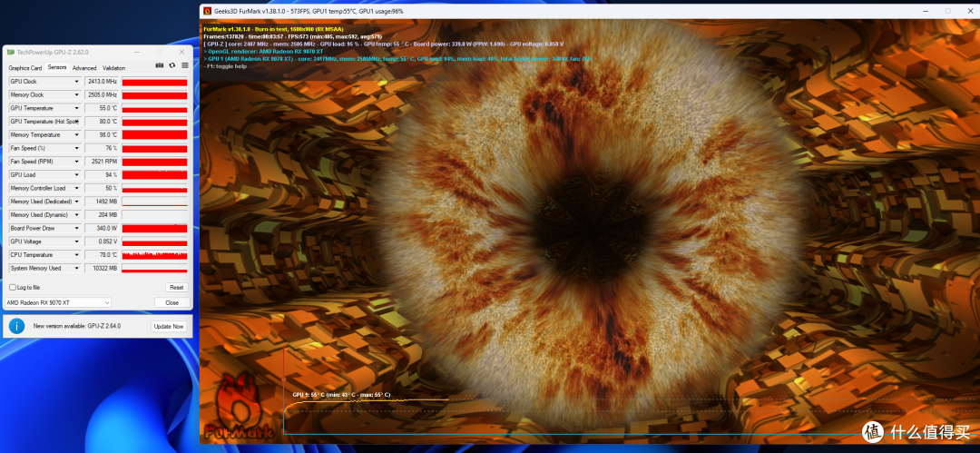Open the CPU Temperature sensor dropdown
980x453 pixels.
pos(77,255)
